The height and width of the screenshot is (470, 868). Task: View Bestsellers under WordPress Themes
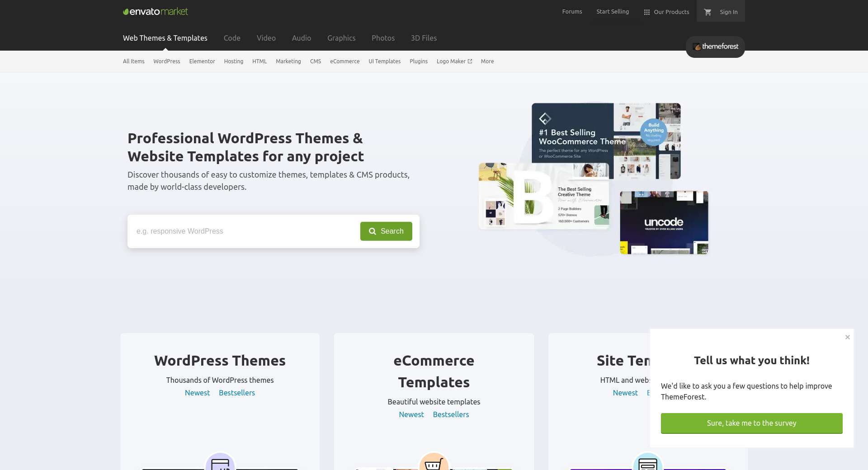click(237, 393)
